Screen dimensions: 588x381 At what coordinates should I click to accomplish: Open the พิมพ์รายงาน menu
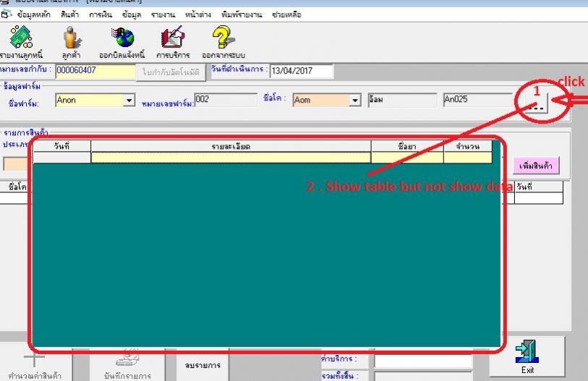pos(242,14)
